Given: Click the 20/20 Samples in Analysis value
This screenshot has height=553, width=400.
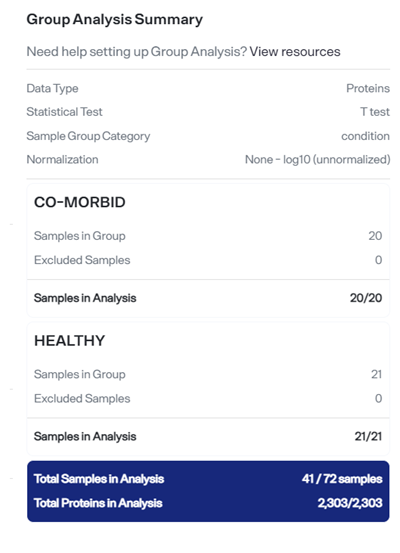Looking at the screenshot, I should tap(366, 298).
